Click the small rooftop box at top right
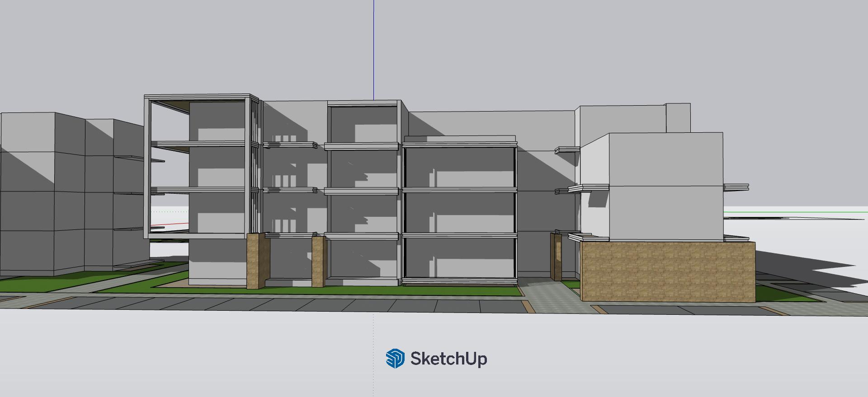This screenshot has width=868, height=397. click(678, 117)
